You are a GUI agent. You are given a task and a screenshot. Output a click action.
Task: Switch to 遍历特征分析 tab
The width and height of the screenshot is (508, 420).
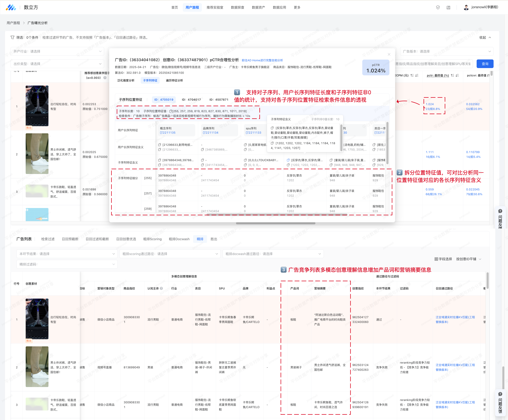(x=174, y=80)
